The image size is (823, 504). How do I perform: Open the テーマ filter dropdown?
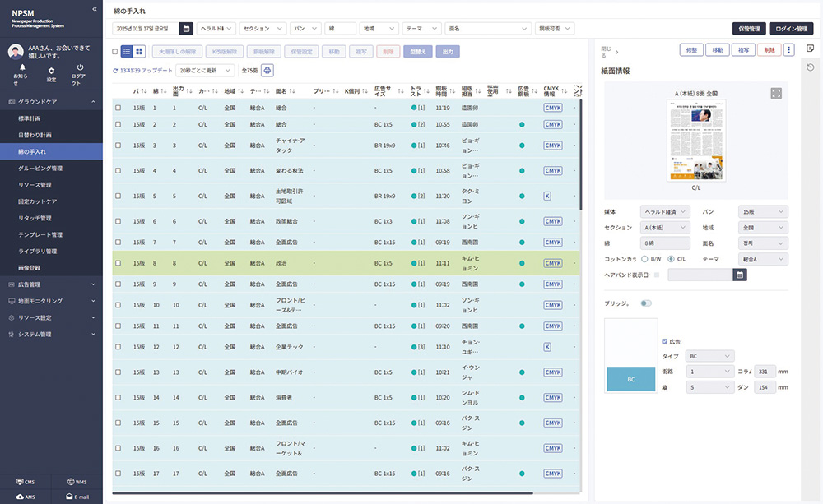click(x=421, y=28)
